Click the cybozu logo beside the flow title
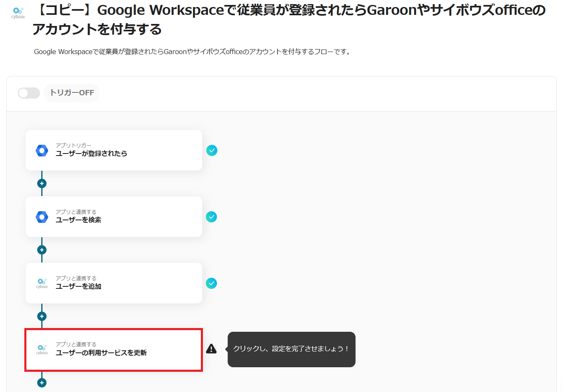Image resolution: width=563 pixels, height=392 pixels. [18, 13]
